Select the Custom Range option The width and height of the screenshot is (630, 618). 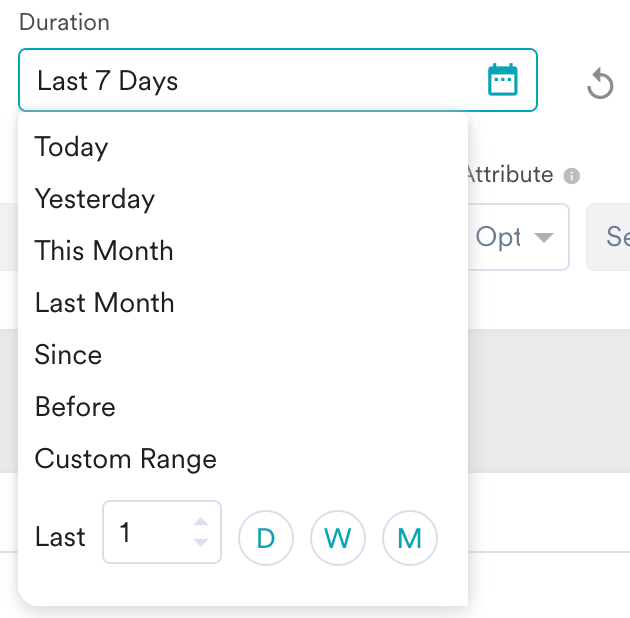(126, 459)
